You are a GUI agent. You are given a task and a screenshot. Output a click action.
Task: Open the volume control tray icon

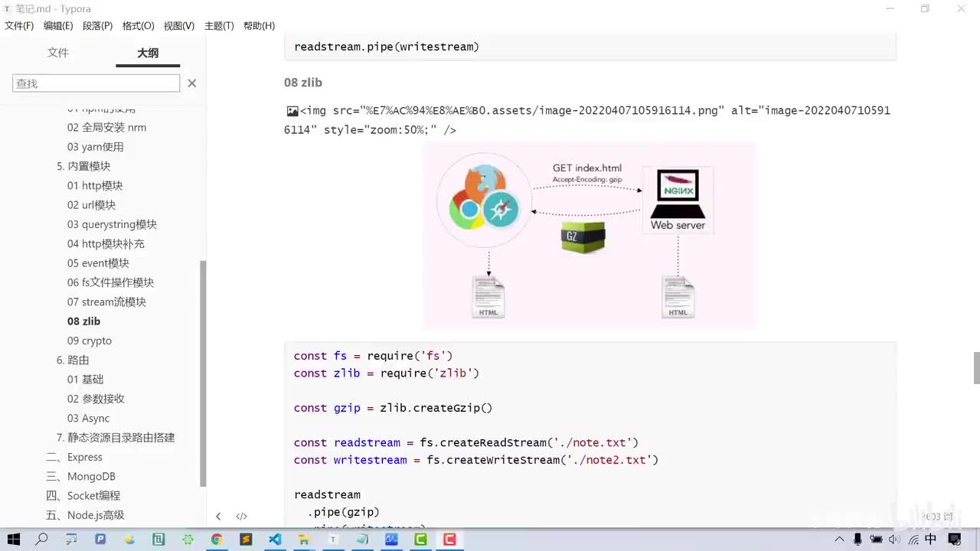pyautogui.click(x=893, y=540)
